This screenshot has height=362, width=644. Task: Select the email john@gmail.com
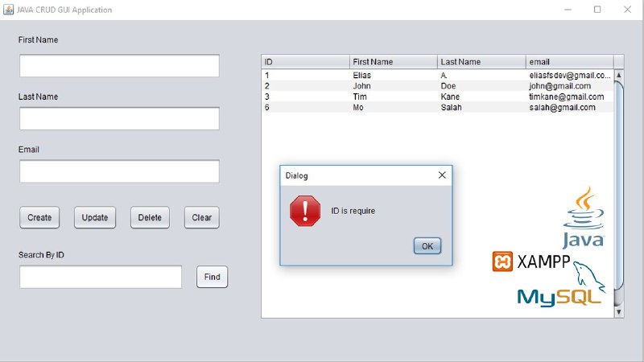[x=570, y=86]
